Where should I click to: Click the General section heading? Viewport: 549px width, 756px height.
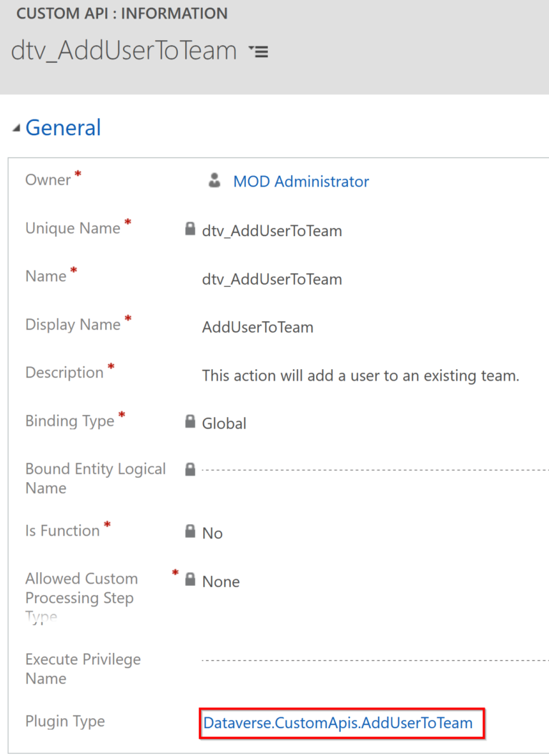click(x=63, y=128)
